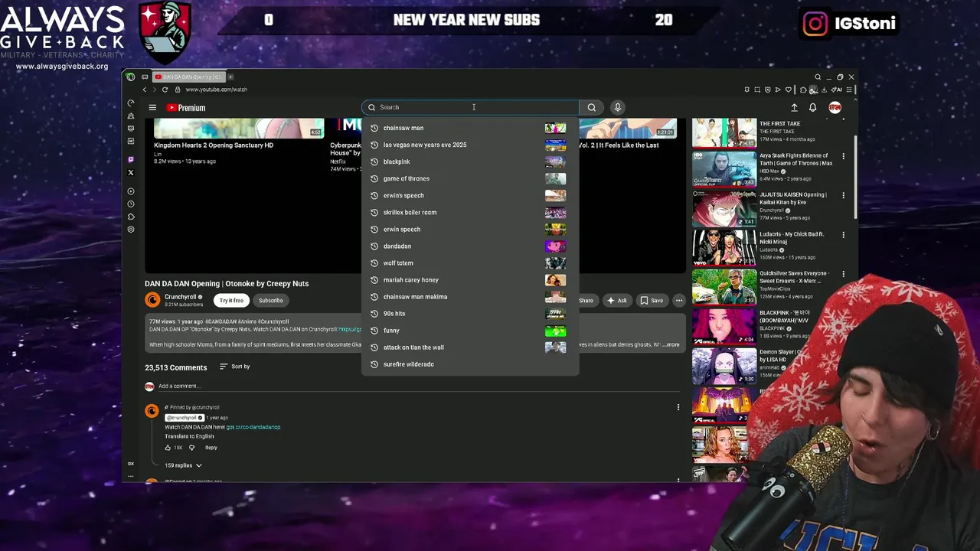The width and height of the screenshot is (980, 551).
Task: Open the browser AI assistant icon
Action: (836, 90)
